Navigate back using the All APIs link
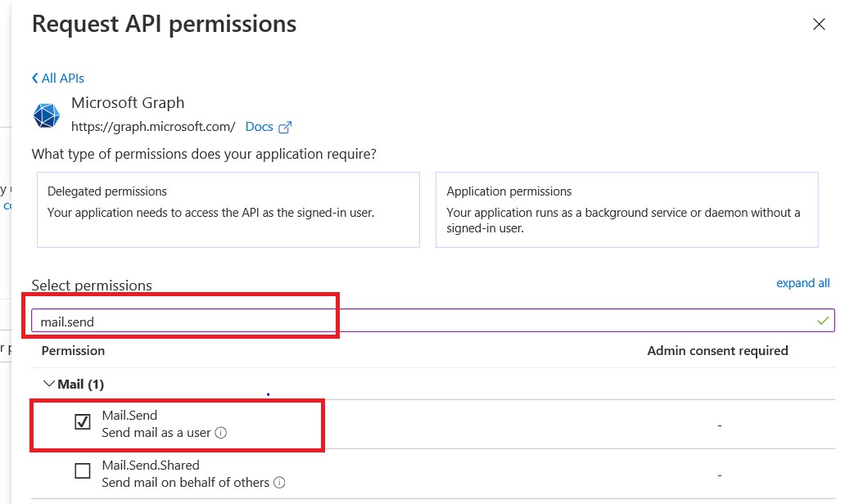Image resolution: width=854 pixels, height=504 pixels. pyautogui.click(x=62, y=78)
